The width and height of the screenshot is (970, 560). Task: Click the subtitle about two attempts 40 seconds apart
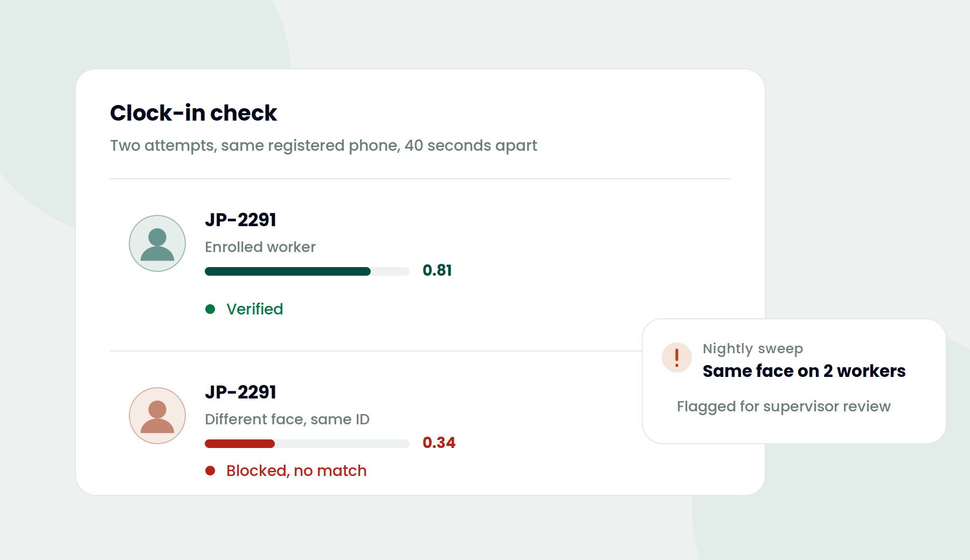point(323,145)
